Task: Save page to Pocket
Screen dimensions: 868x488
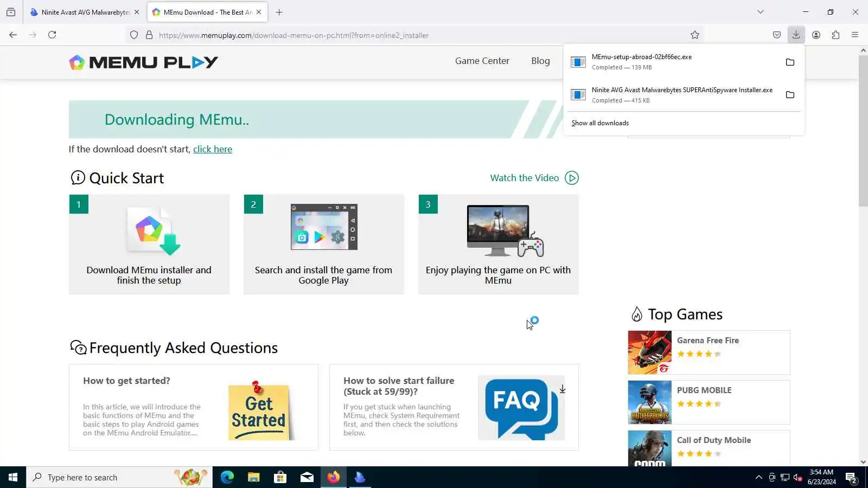Action: coord(777,35)
